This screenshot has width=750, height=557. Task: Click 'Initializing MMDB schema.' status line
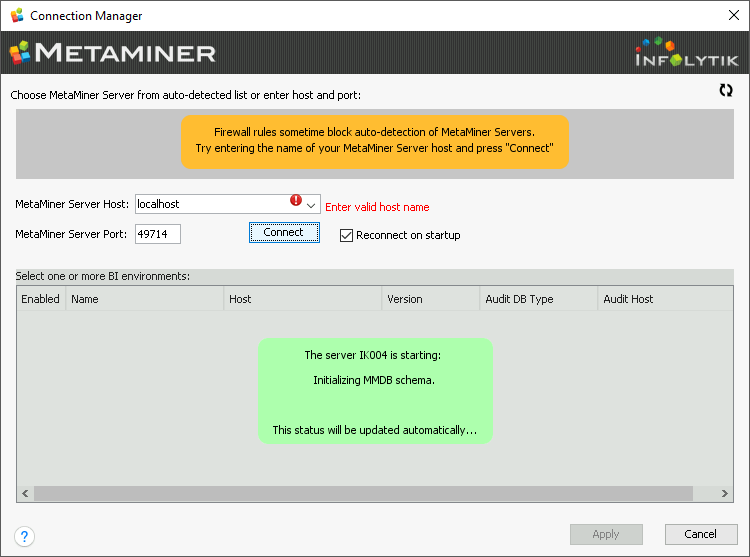(374, 380)
